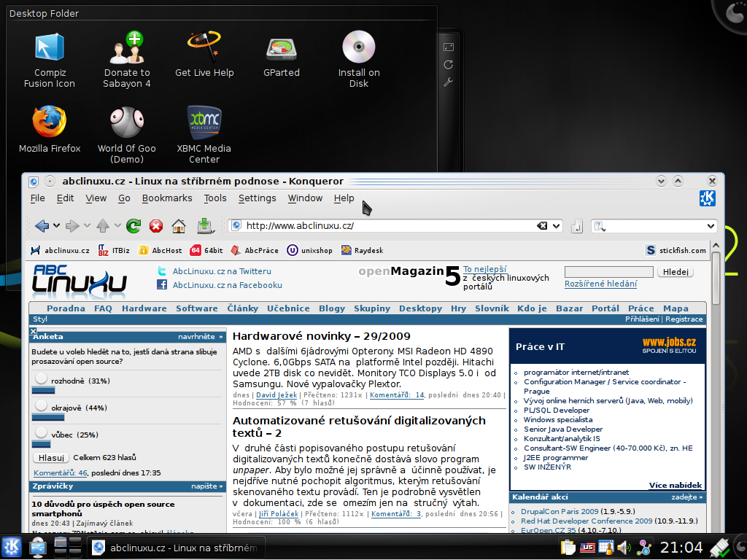
Task: Open World Of Goo (Demo) shortcut
Action: pos(127,135)
